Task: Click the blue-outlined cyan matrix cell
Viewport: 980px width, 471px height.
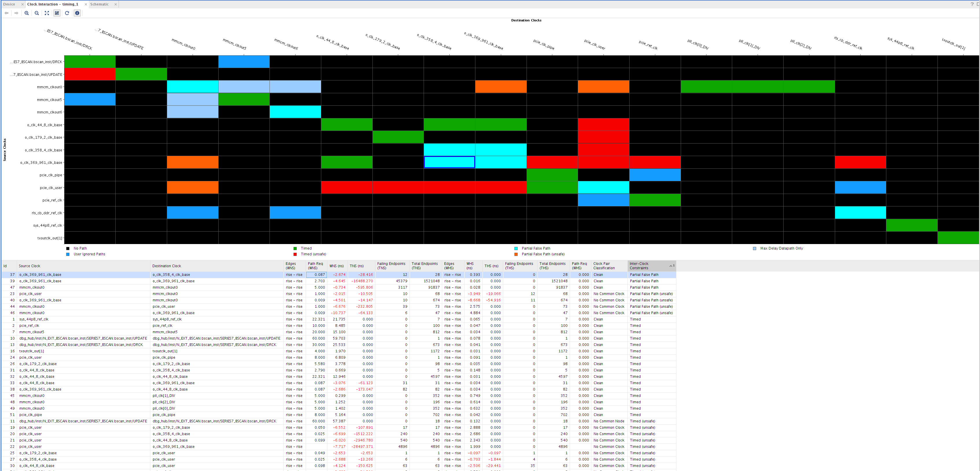Action: coord(449,162)
